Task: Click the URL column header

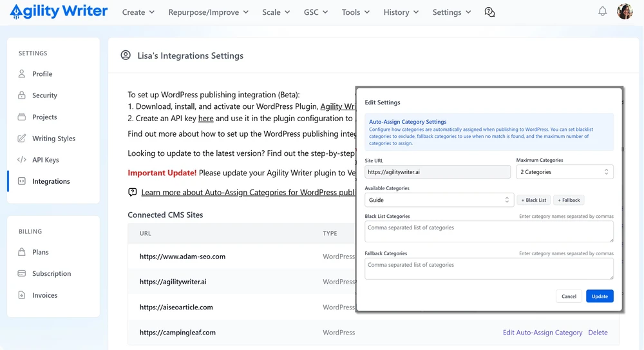Action: pos(146,233)
